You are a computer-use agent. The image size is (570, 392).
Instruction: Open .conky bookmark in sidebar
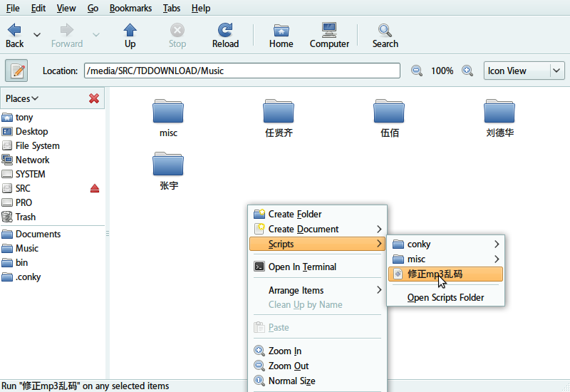(52, 277)
